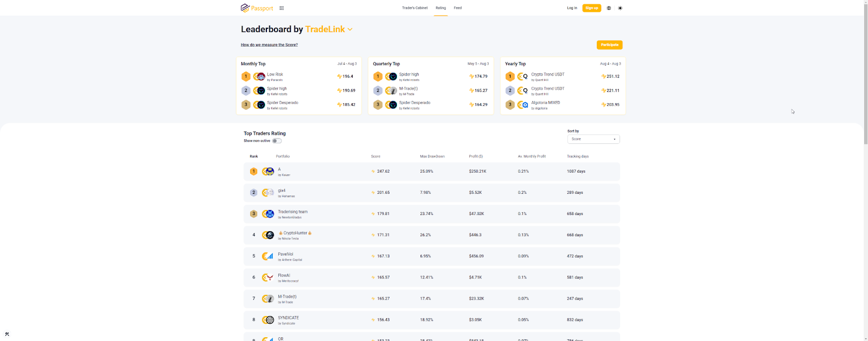Click score icon next to 247.62

coord(373,172)
